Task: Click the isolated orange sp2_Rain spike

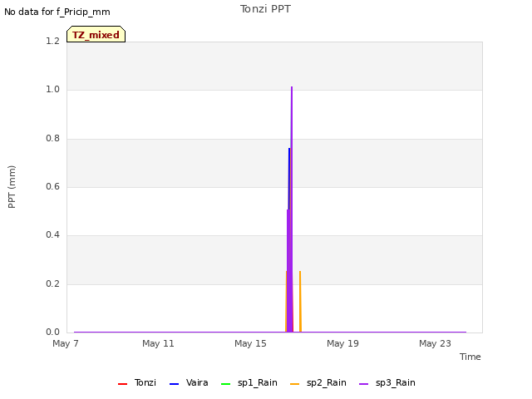Action: coord(300,301)
